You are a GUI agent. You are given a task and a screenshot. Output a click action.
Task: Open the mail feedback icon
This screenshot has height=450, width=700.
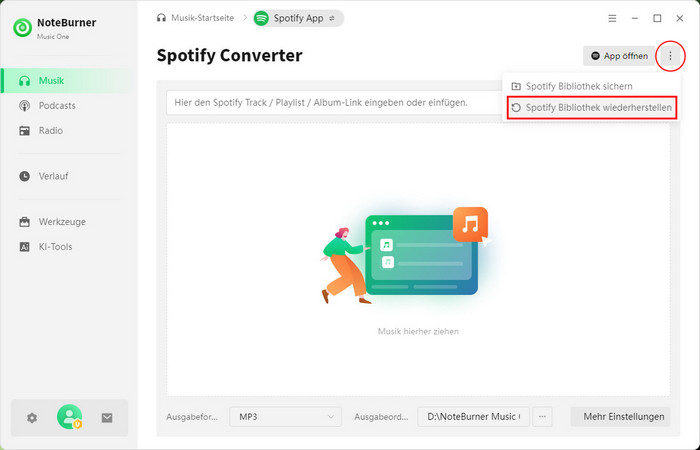pos(107,418)
